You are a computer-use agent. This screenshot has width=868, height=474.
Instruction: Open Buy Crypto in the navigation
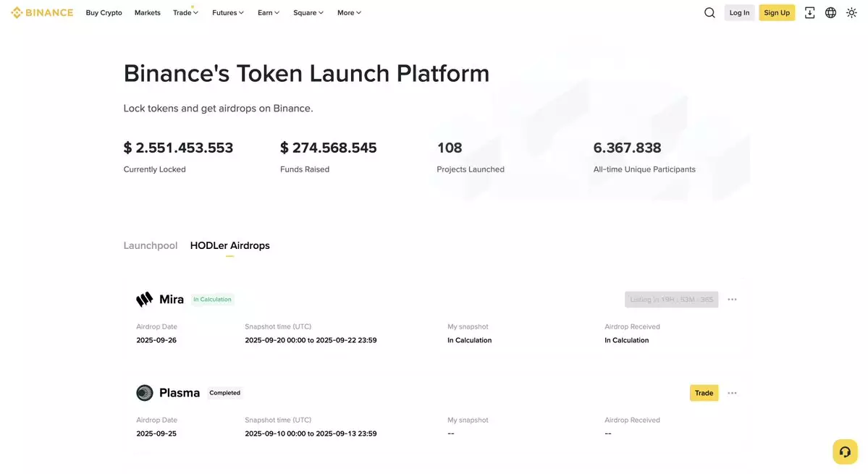tap(104, 13)
